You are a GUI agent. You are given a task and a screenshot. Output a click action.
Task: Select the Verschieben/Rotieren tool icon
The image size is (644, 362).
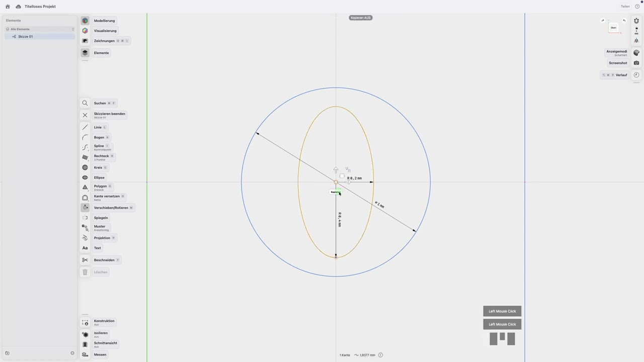[85, 208]
